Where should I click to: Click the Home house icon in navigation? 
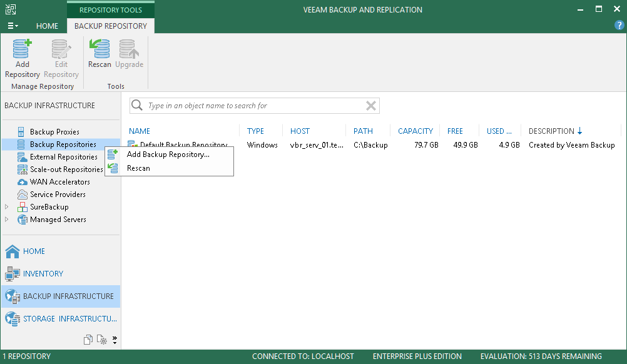tap(13, 251)
